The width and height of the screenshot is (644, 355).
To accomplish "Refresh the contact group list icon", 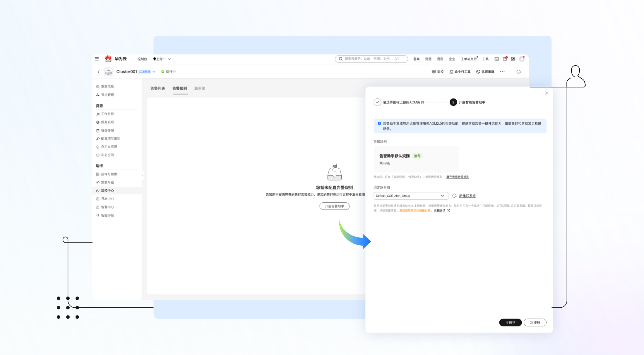I will point(454,196).
